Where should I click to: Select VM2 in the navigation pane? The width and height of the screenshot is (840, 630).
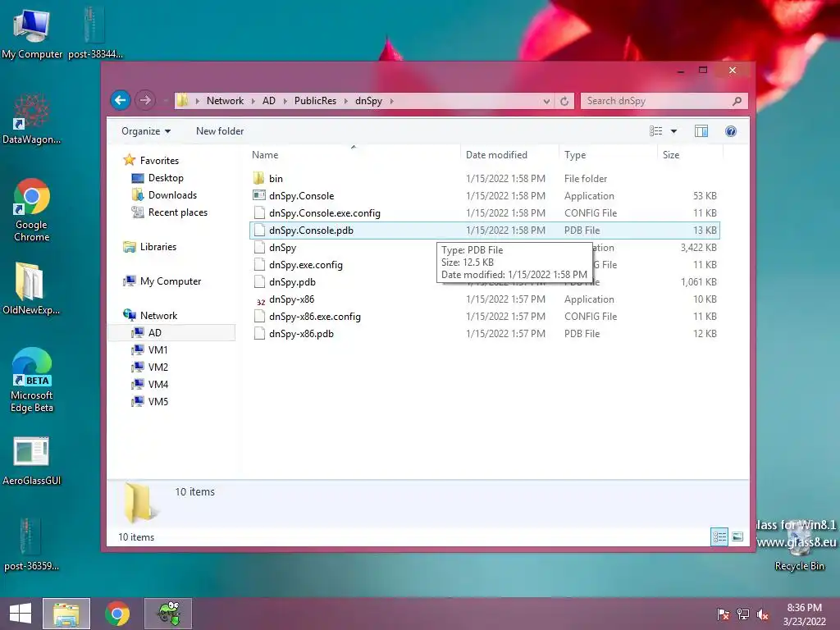click(x=158, y=367)
